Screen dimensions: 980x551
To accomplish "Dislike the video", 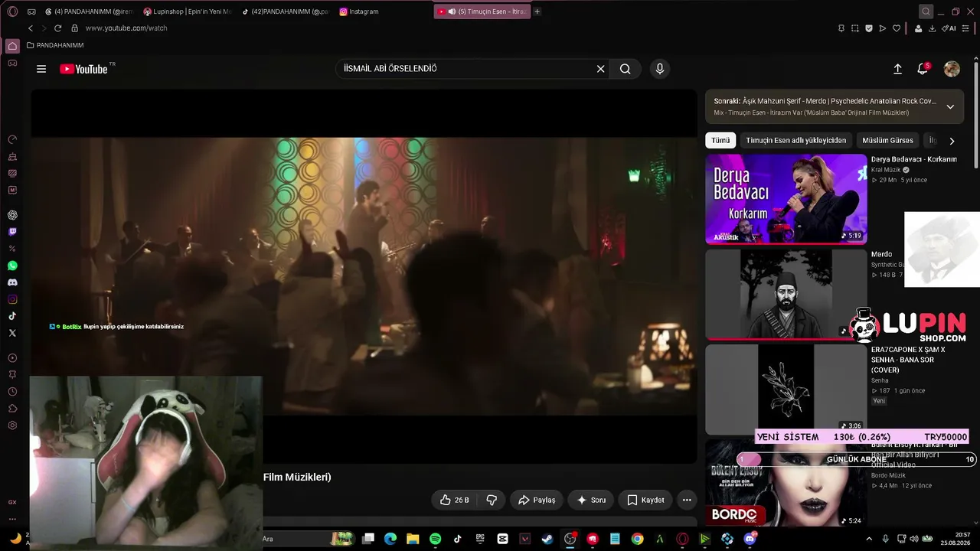I will 492,500.
